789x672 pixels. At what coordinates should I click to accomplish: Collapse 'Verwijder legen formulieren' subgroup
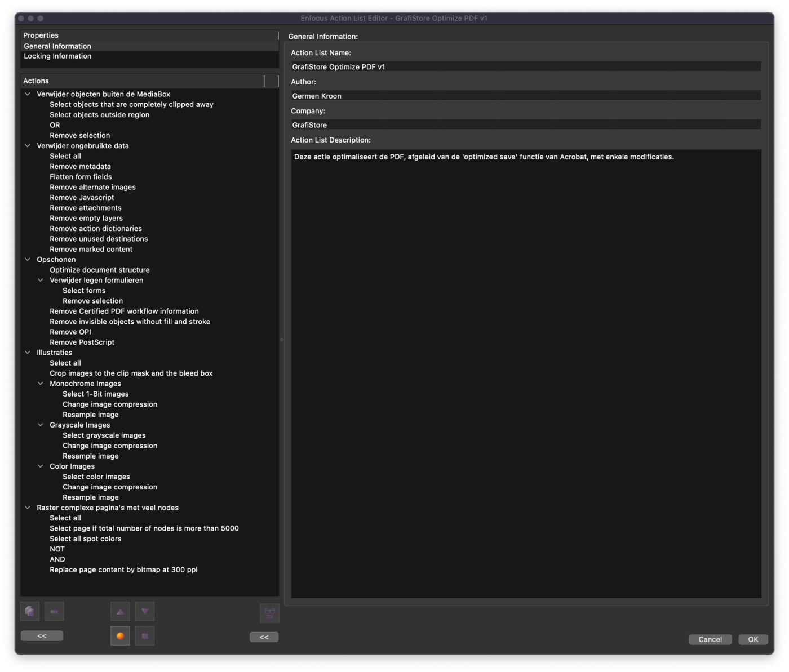[x=41, y=280]
